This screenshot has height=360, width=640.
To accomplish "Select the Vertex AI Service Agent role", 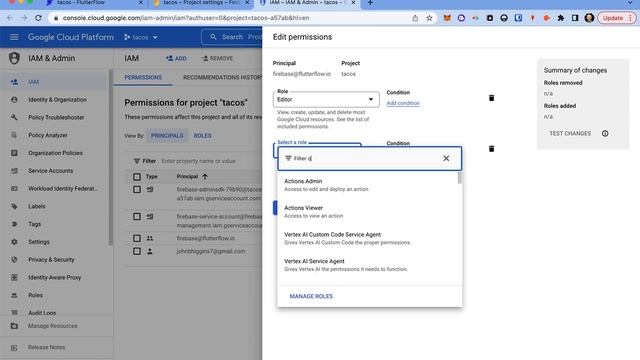I will pos(368,265).
